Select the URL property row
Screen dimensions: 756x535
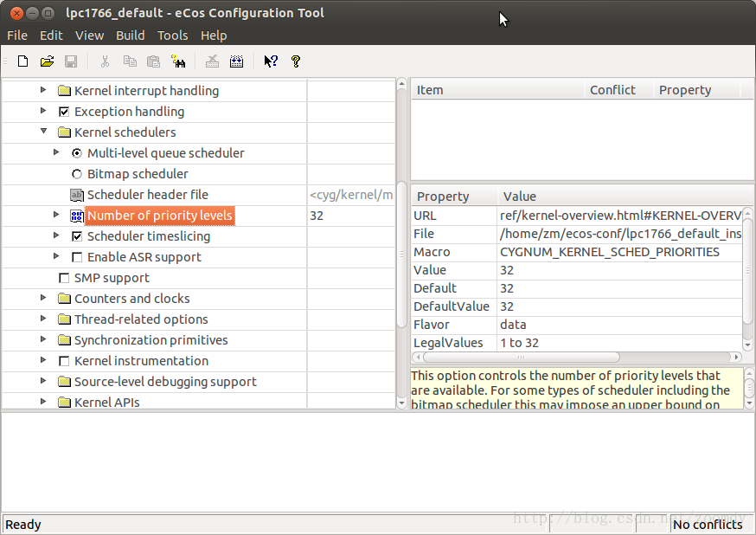coord(577,216)
